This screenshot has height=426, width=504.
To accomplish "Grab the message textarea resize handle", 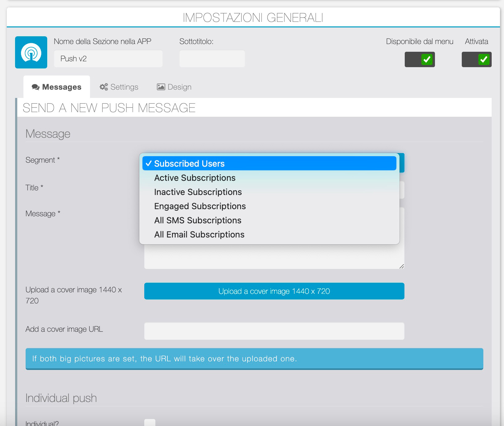I will (401, 266).
